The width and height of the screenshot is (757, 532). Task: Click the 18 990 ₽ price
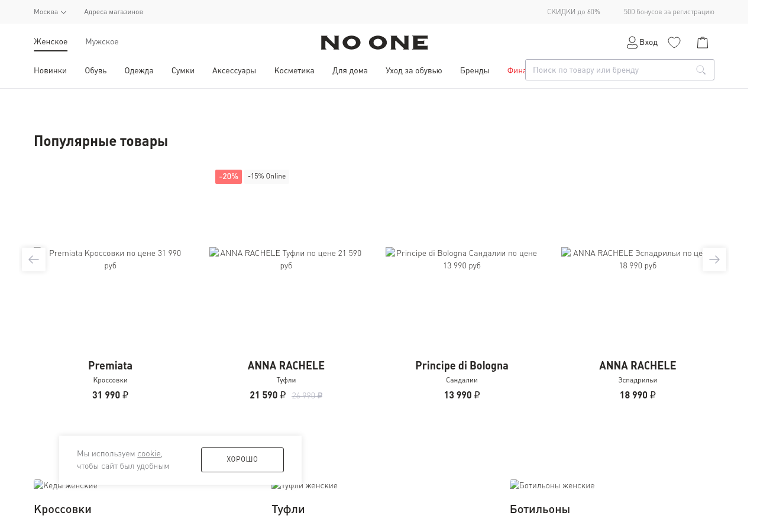click(x=638, y=395)
